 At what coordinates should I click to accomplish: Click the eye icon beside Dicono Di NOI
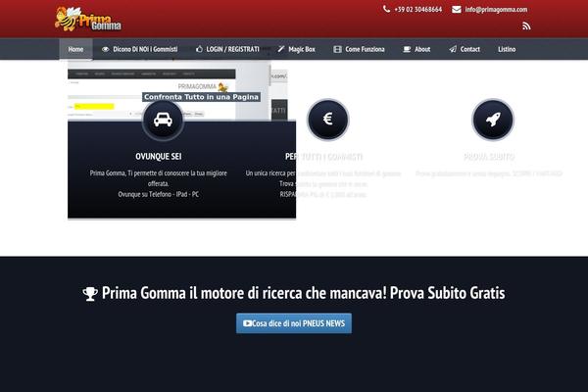pos(106,49)
